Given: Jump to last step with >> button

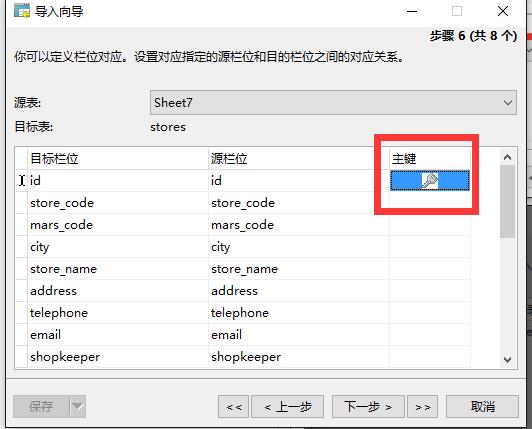Looking at the screenshot, I should click(422, 406).
